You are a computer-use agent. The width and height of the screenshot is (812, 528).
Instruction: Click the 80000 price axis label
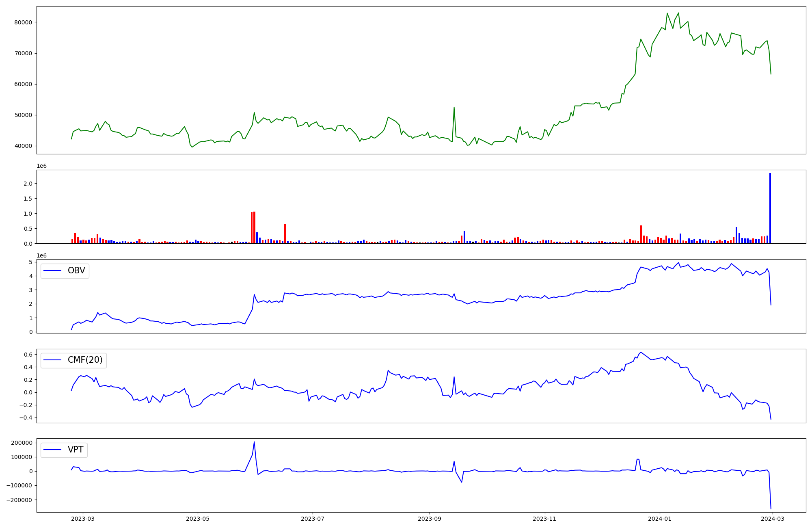point(23,22)
